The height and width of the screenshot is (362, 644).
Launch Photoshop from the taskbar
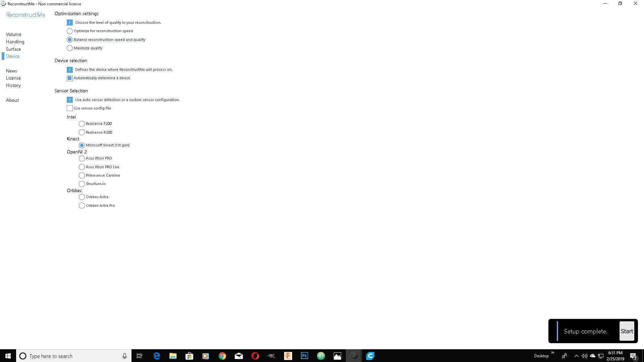[304, 356]
